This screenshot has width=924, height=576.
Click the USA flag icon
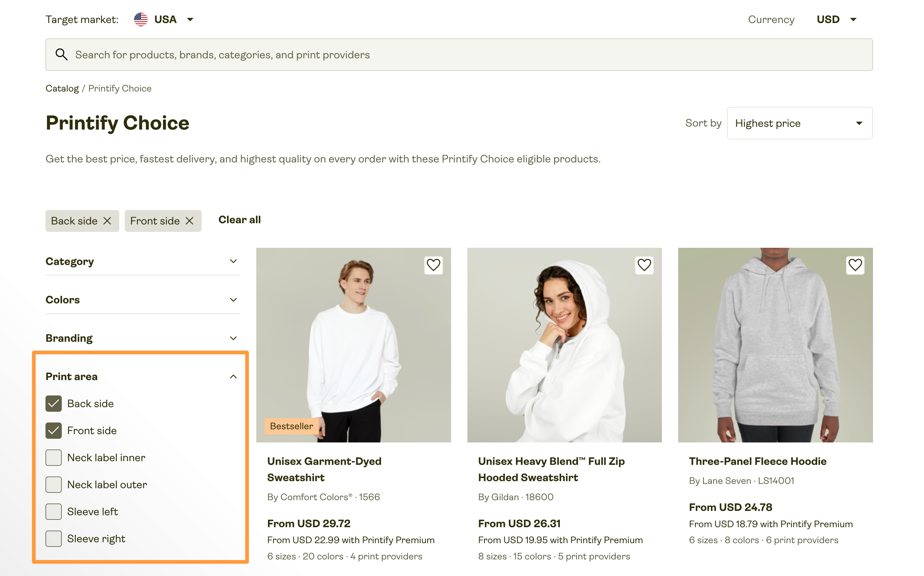141,19
